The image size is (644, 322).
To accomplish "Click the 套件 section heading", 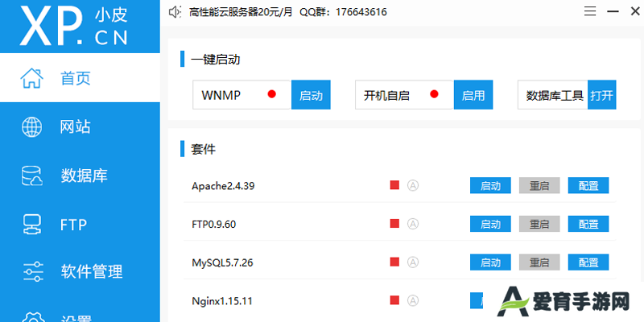I will click(204, 149).
